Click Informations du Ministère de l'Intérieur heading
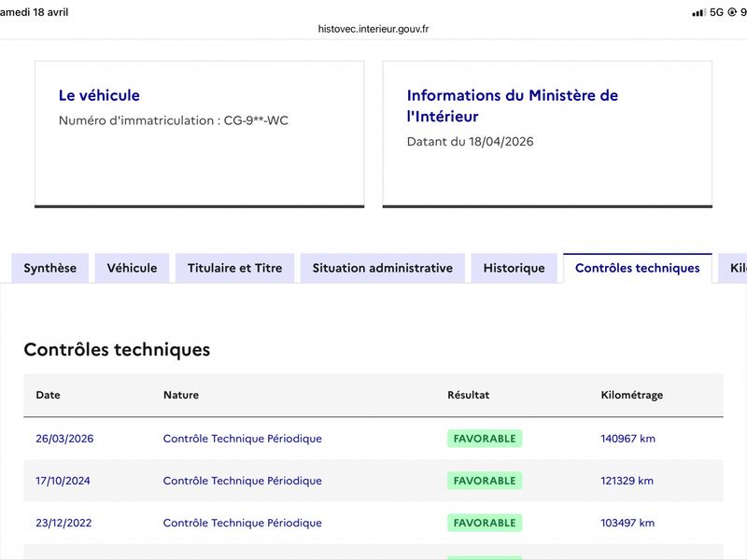747x560 pixels. point(512,105)
